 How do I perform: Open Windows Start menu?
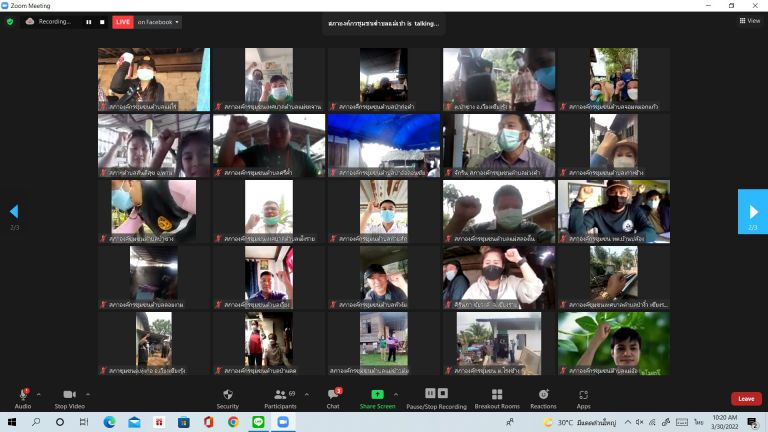click(x=12, y=422)
